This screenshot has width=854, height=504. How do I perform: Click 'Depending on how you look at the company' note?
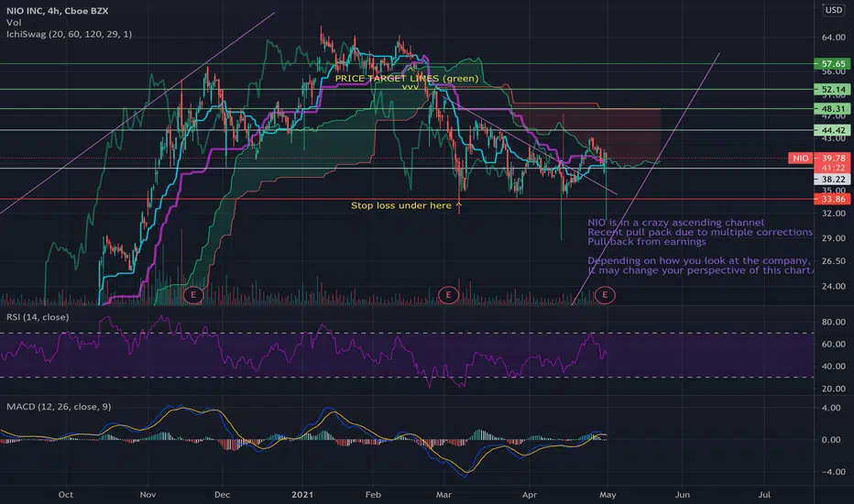point(699,260)
